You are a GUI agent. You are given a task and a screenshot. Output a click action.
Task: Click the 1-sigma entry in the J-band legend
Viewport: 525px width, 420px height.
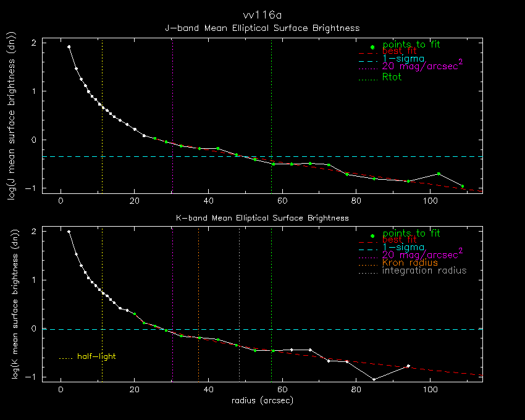pos(403,59)
